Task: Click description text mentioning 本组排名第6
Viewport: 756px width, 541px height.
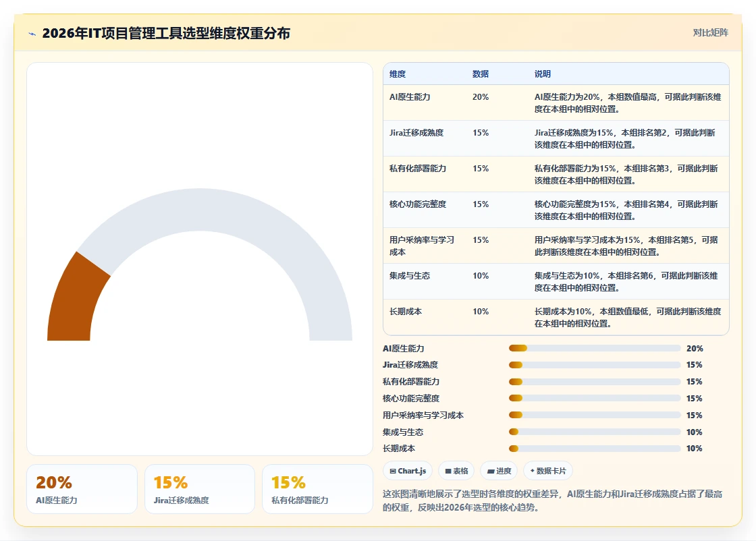Action: 626,281
